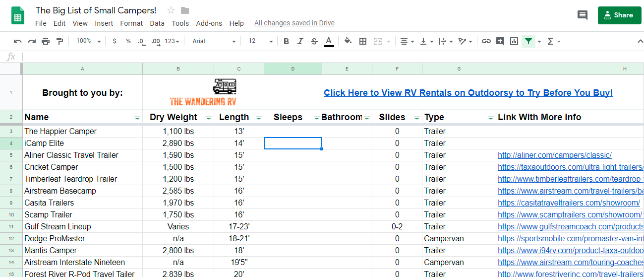Image resolution: width=644 pixels, height=277 pixels.
Task: Open the more number formats 123 dropdown
Action: tap(173, 41)
